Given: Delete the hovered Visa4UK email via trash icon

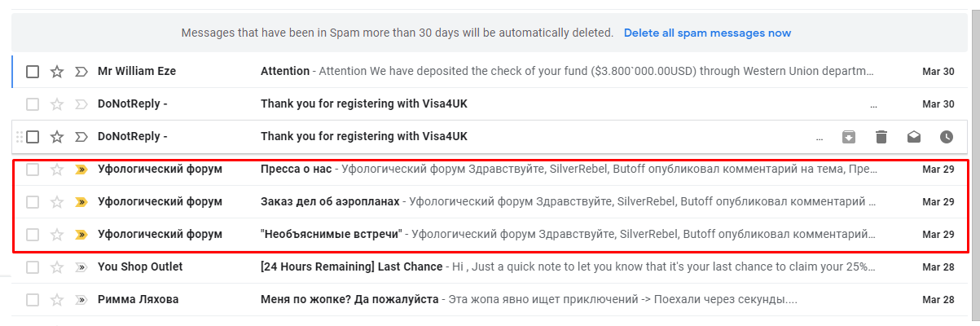Looking at the screenshot, I should coord(881,137).
